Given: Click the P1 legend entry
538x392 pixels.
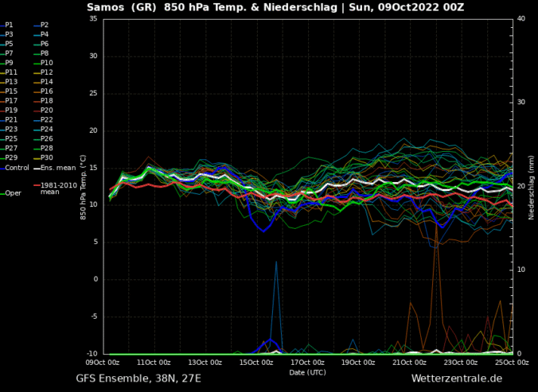Looking at the screenshot, I should (x=10, y=25).
